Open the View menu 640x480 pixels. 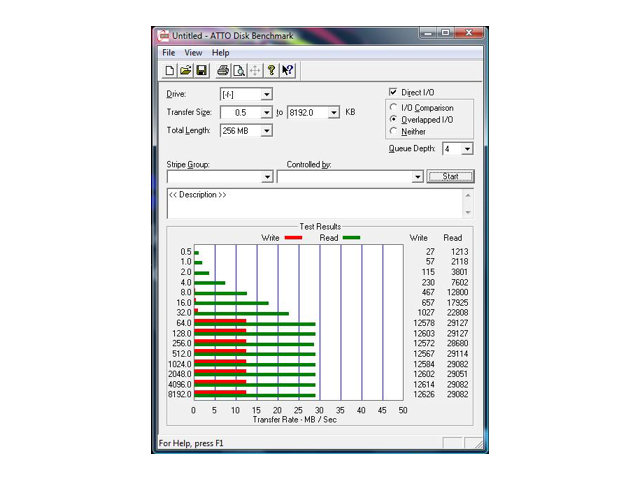[x=193, y=53]
